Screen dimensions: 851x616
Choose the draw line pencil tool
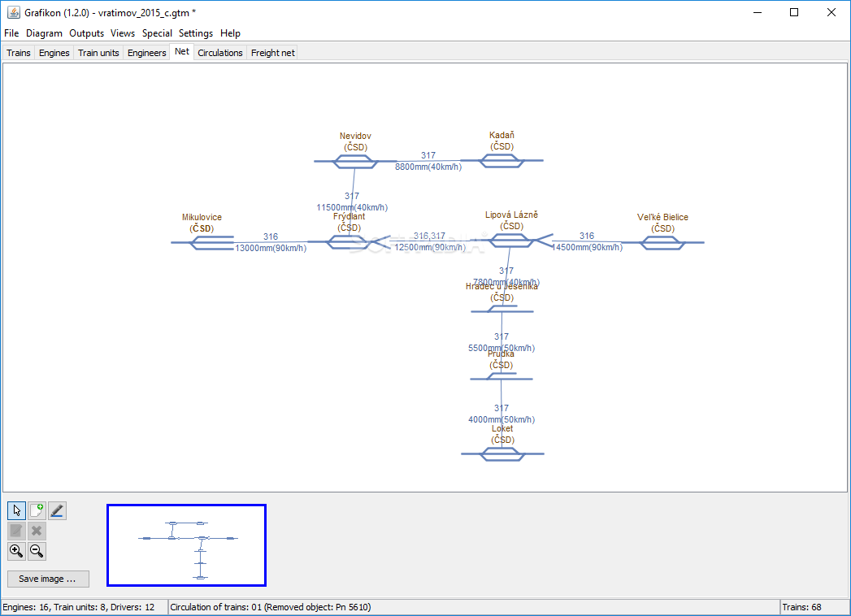[x=57, y=510]
